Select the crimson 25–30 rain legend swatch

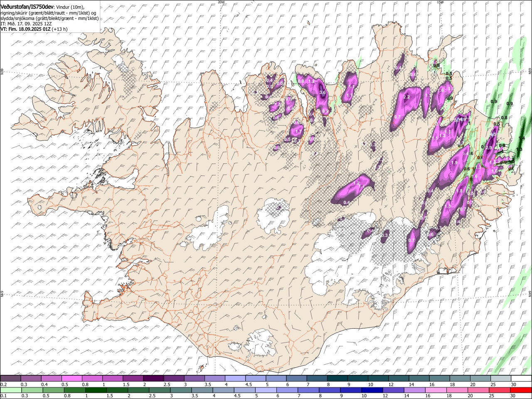[500, 390]
